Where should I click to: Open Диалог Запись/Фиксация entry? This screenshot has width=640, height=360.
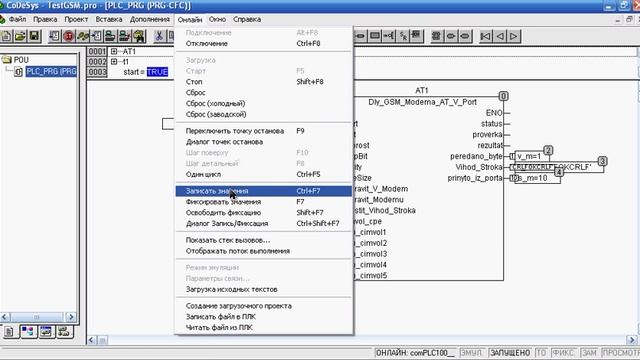click(x=264, y=224)
